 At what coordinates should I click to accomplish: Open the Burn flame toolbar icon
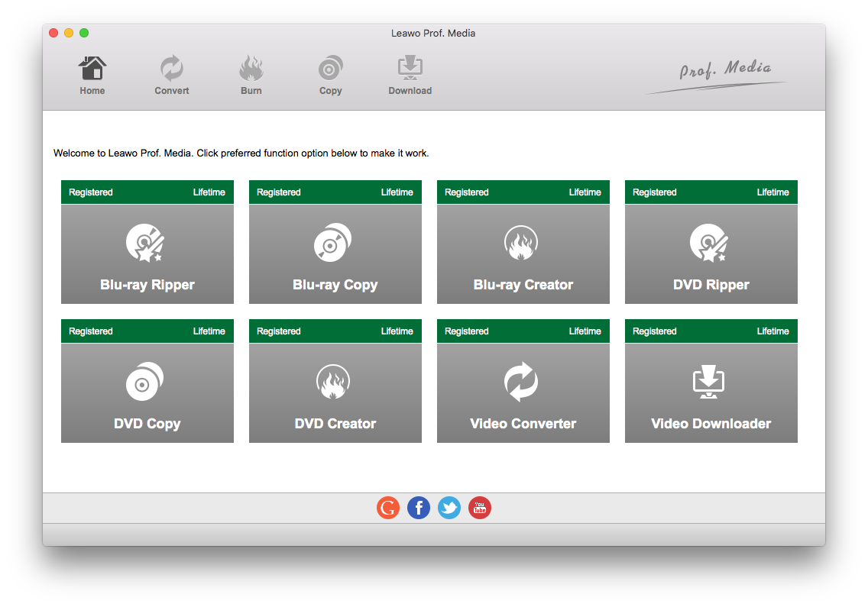coord(251,68)
